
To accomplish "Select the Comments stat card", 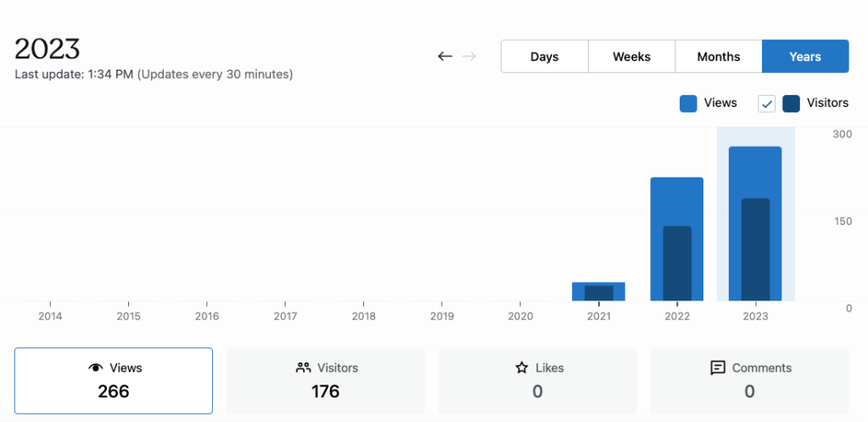I will 749,380.
